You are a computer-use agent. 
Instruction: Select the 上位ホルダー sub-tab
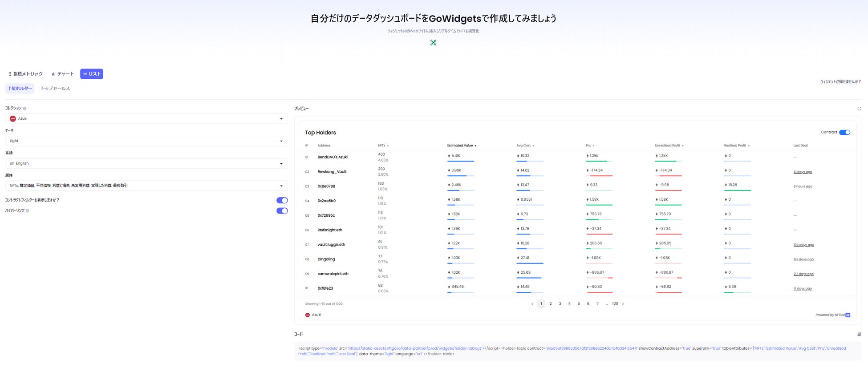coord(20,89)
